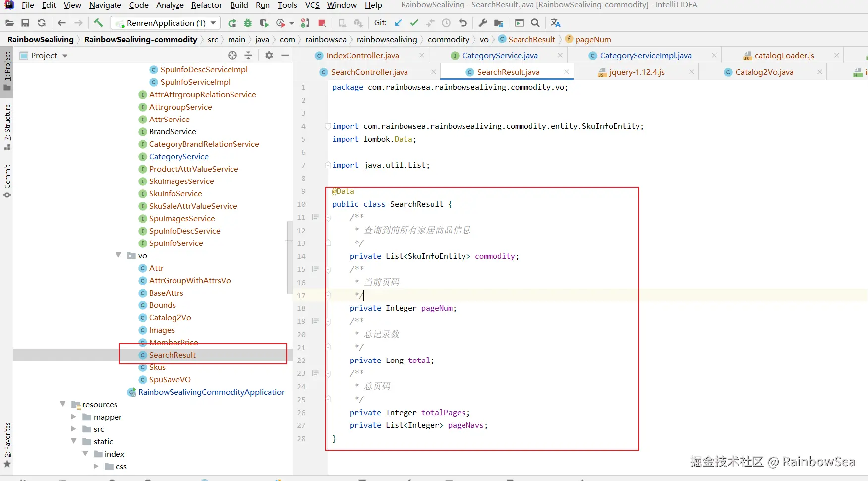Stop the running application with the red square

[322, 23]
